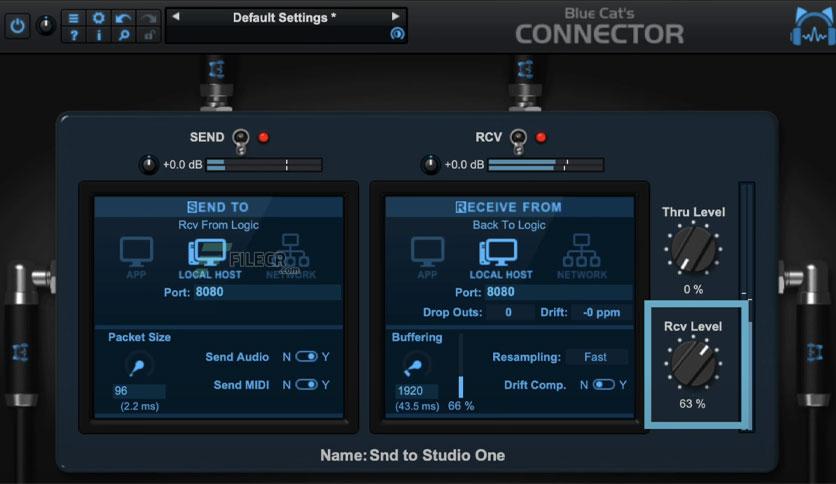Click the SEND level meter
836x484 pixels.
[264, 165]
